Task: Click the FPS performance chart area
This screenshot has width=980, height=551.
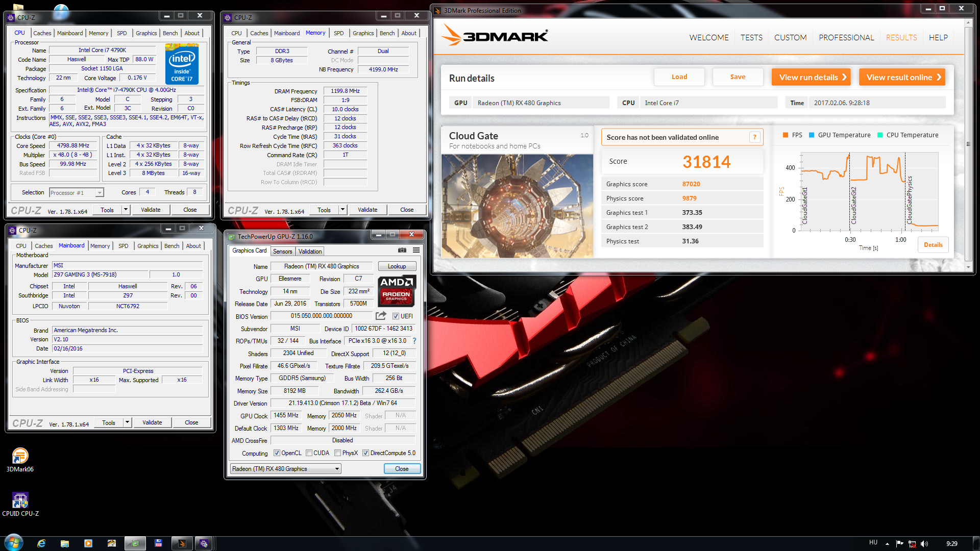Action: (x=869, y=191)
